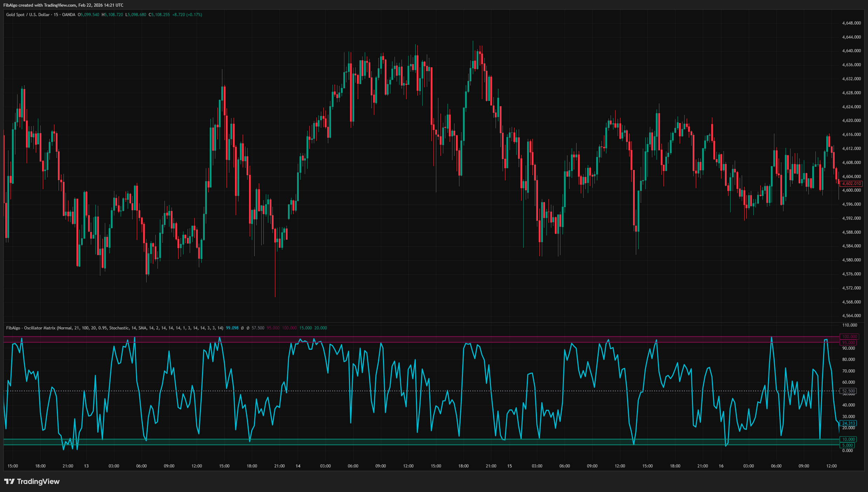The width and height of the screenshot is (868, 492).
Task: Click the 95.000 overbought level label
Action: pyautogui.click(x=848, y=343)
